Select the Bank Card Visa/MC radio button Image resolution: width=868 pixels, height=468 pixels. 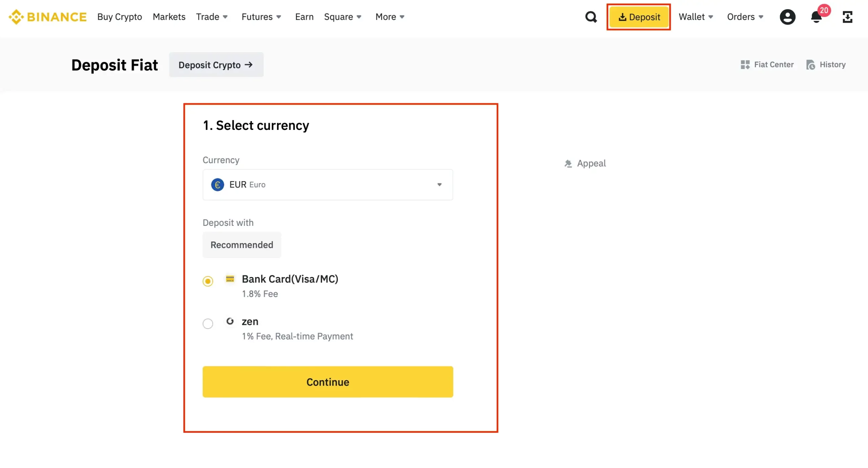(208, 281)
